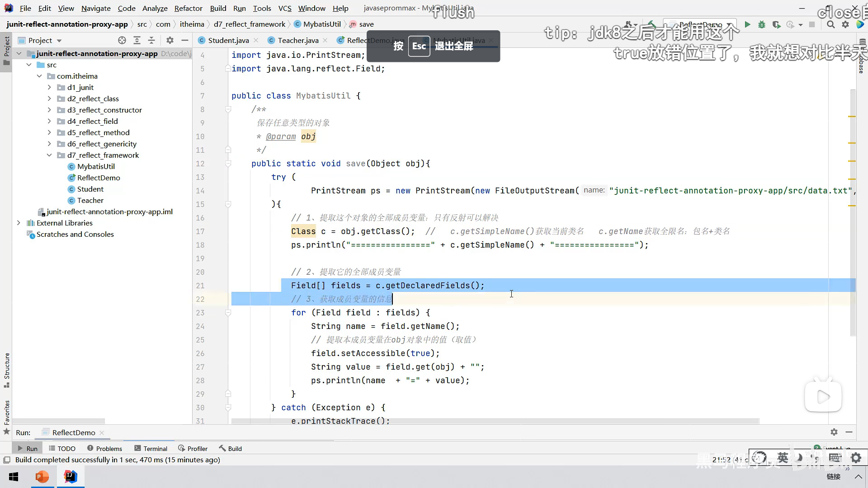Open Run panel settings gear

click(834, 432)
